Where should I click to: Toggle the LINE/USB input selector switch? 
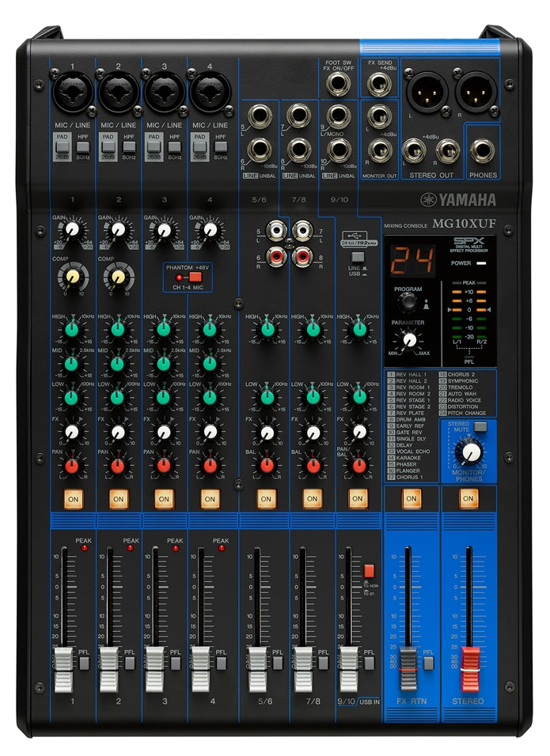[357, 257]
